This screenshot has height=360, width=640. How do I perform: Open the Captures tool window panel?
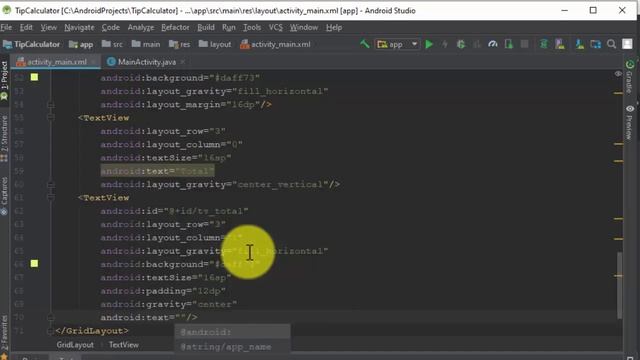click(4, 196)
